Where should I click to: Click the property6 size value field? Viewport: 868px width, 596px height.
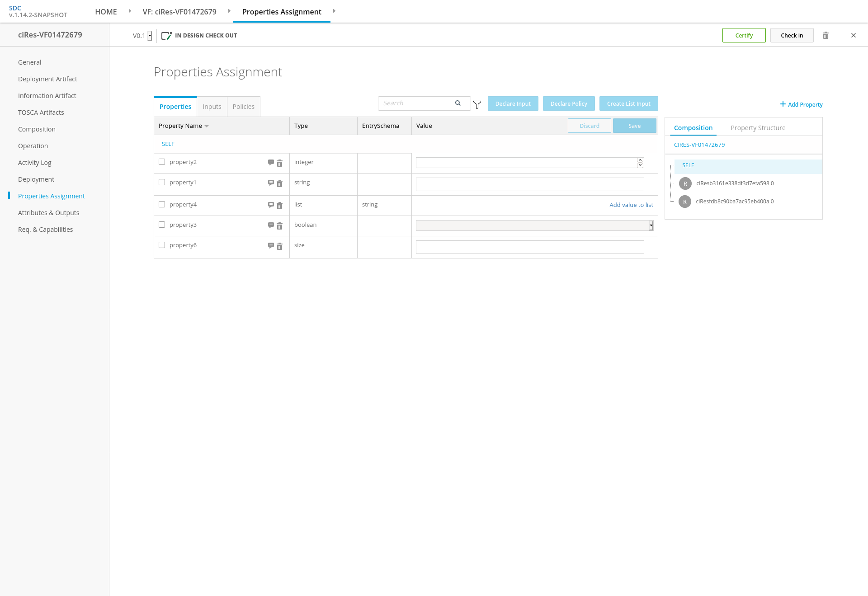[x=530, y=247]
